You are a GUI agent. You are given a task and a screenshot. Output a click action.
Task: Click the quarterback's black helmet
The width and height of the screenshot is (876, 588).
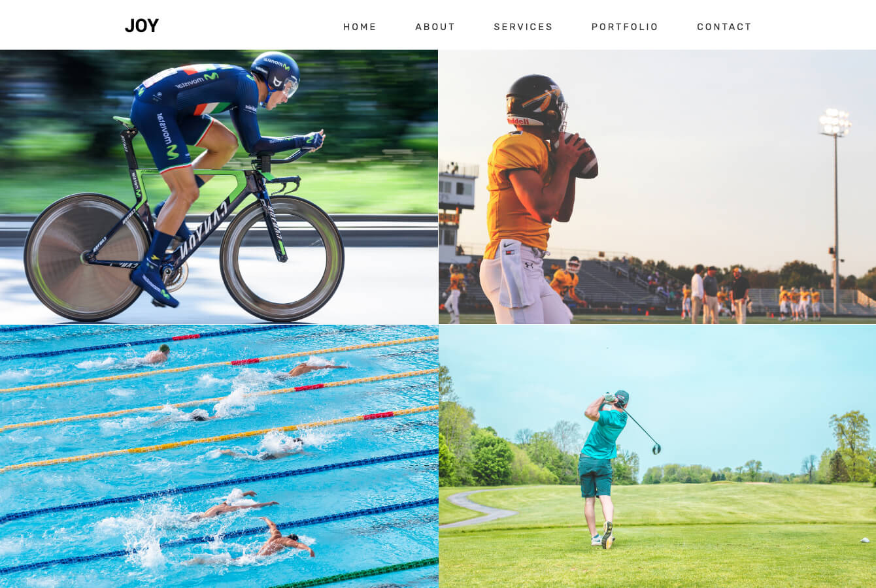[x=535, y=102]
